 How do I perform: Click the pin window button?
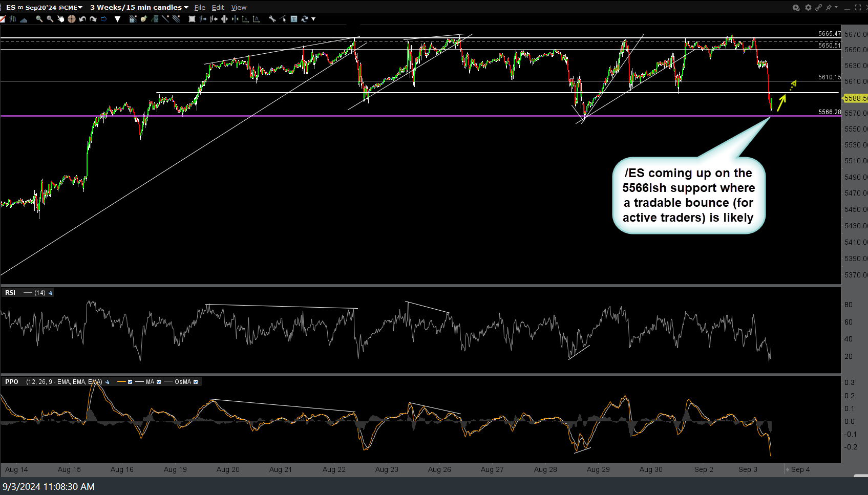click(829, 7)
